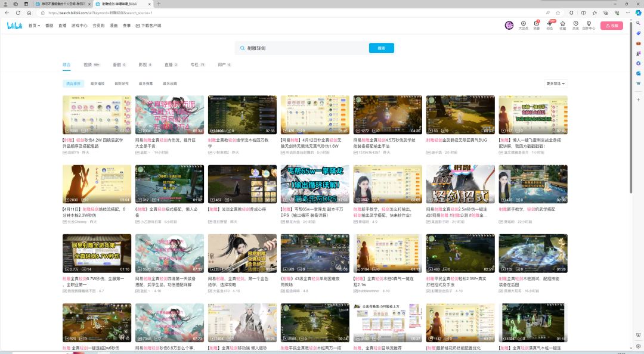The height and width of the screenshot is (354, 644).
Task: Open the Outlook icon in Edge sidebar
Action: coord(638,73)
